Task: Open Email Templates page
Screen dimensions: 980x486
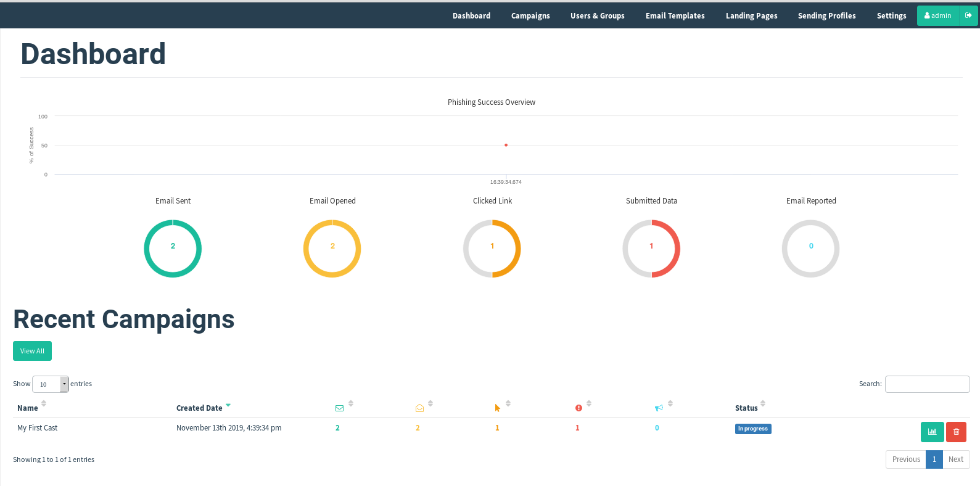Action: tap(675, 16)
